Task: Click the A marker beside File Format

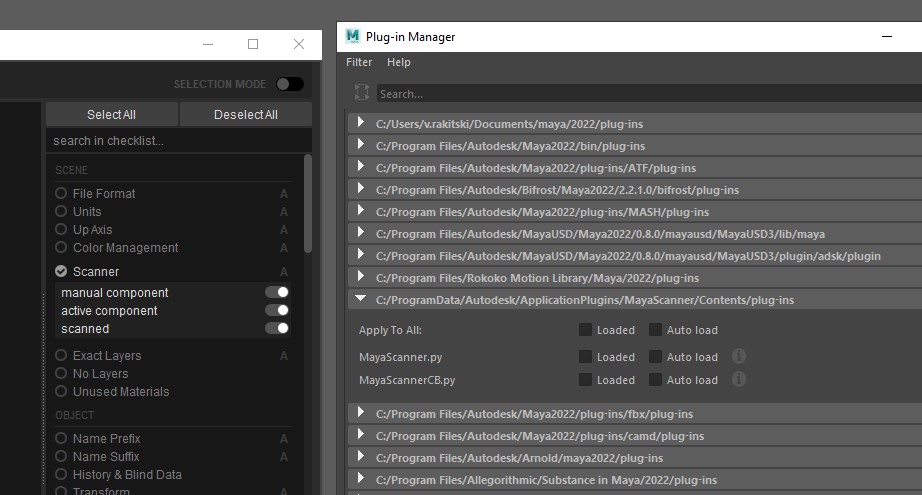Action: [284, 193]
